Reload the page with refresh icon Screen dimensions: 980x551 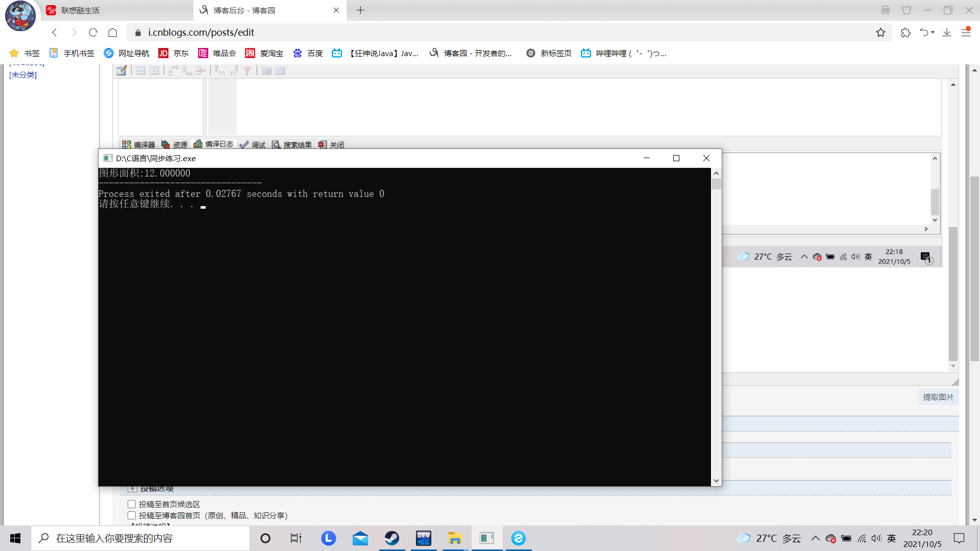coord(93,33)
